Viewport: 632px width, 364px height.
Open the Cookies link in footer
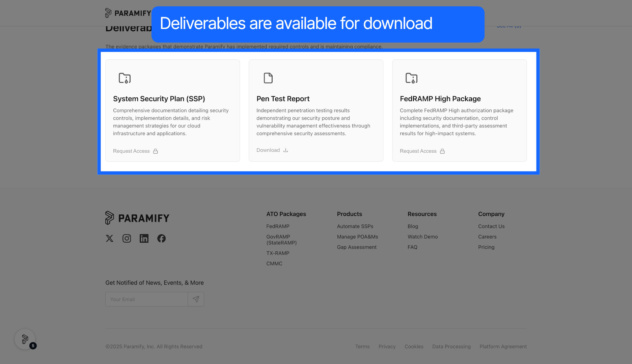pyautogui.click(x=414, y=346)
